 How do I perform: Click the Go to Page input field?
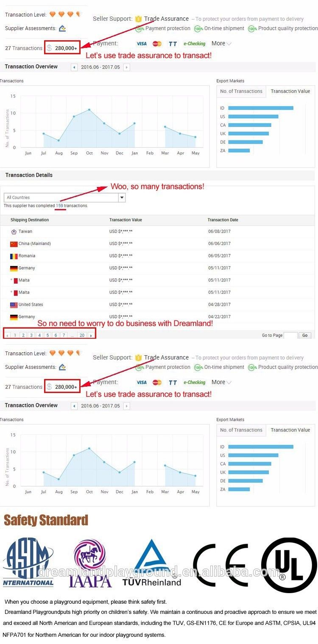pos(290,335)
